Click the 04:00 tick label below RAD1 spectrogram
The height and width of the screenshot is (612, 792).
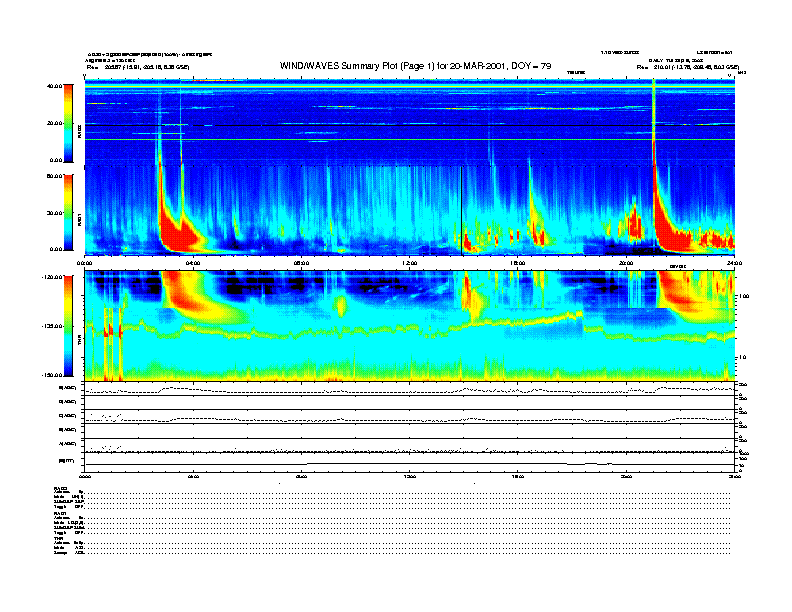pyautogui.click(x=193, y=263)
